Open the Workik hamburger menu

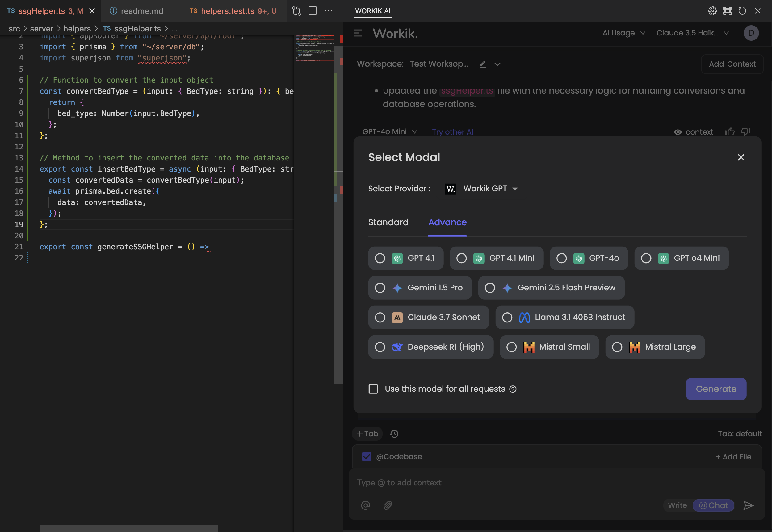tap(358, 33)
